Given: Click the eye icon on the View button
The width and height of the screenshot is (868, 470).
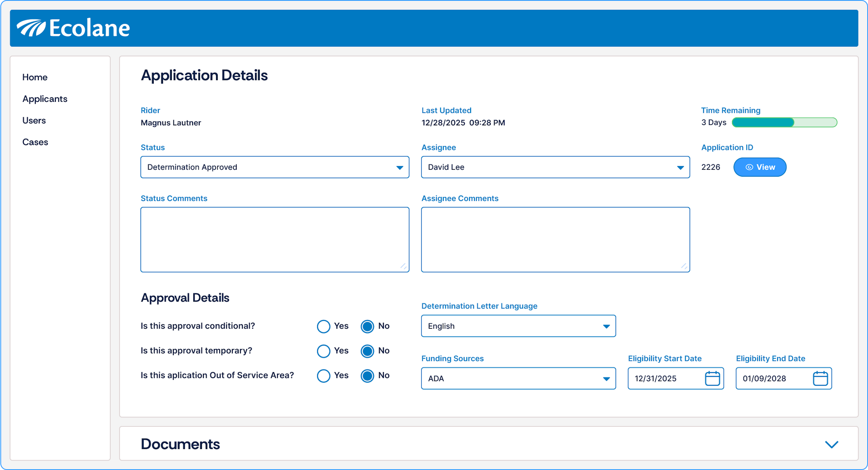Looking at the screenshot, I should pos(749,167).
